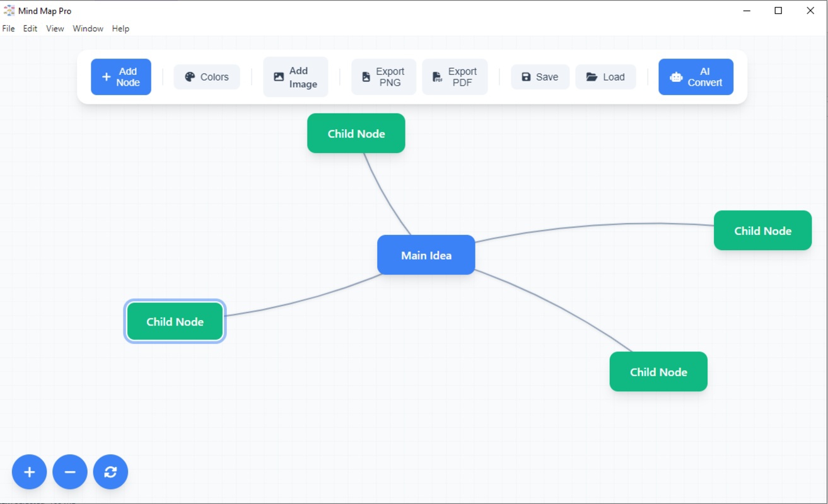Open the View menu
Viewport: 828px width, 504px height.
coord(54,28)
